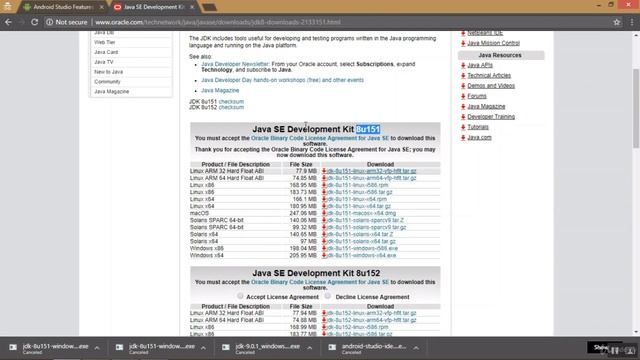Download jdk-8u151-linux-x64.tar.gz
This screenshot has height=360, width=640.
point(359,206)
